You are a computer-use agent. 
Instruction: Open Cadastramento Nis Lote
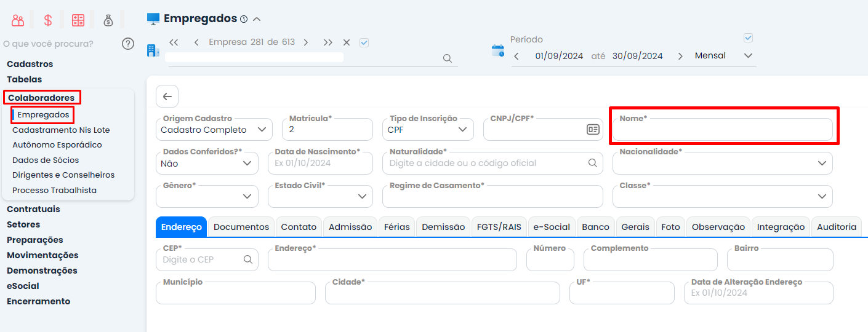pyautogui.click(x=61, y=130)
